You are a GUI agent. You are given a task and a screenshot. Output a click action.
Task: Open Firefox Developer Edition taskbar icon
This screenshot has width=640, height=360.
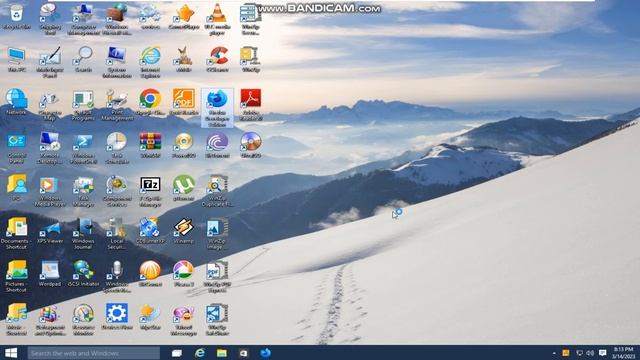point(266,353)
